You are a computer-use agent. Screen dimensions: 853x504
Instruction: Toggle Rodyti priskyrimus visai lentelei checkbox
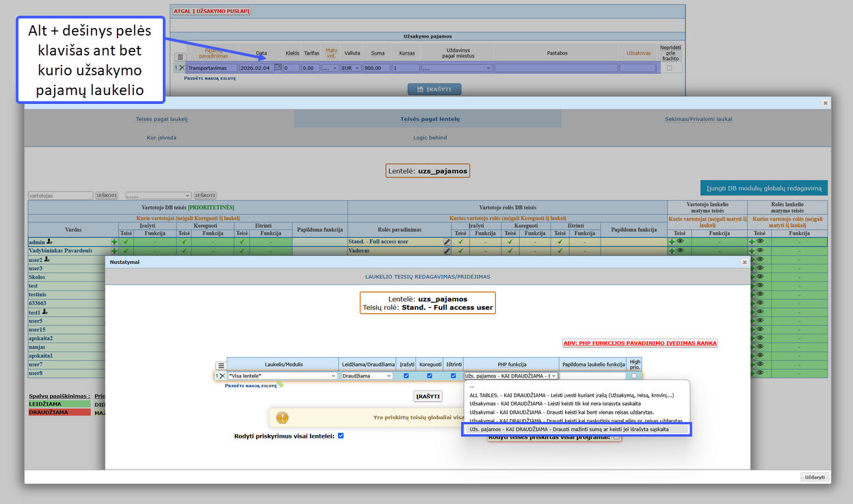pos(341,436)
